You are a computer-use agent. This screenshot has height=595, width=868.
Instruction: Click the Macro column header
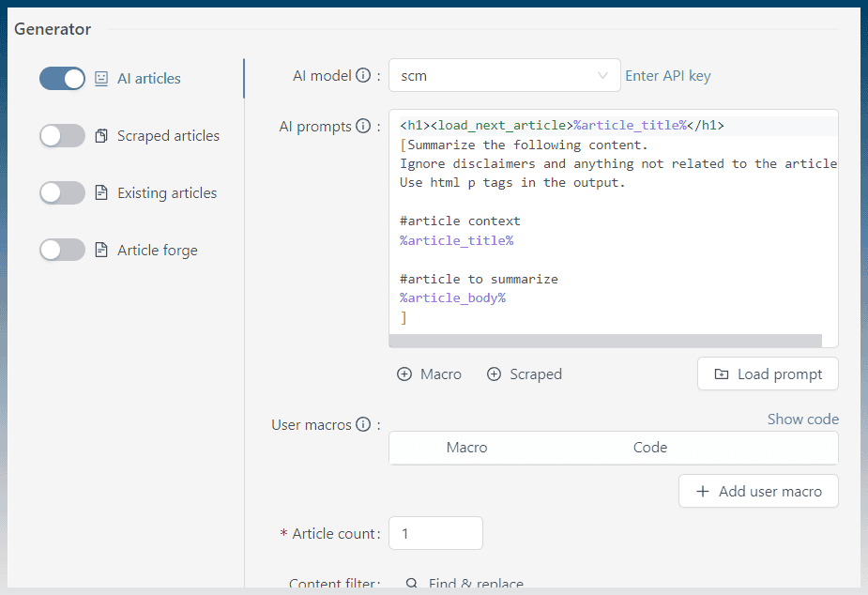[x=466, y=448]
